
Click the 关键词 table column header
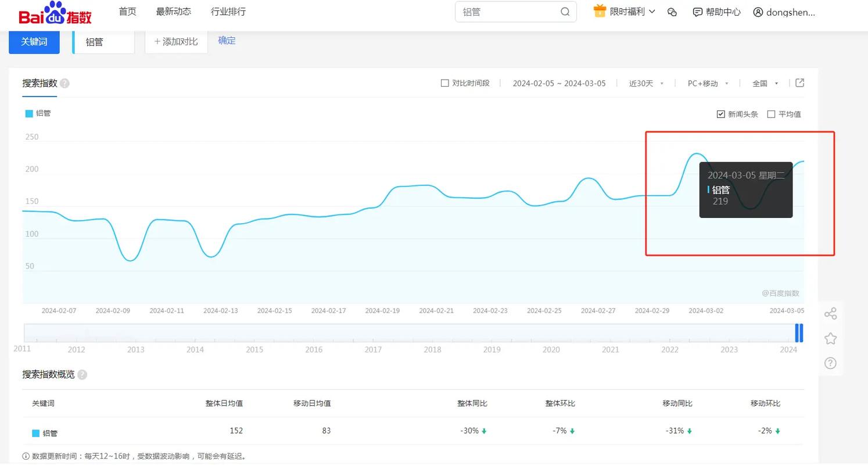coord(43,403)
